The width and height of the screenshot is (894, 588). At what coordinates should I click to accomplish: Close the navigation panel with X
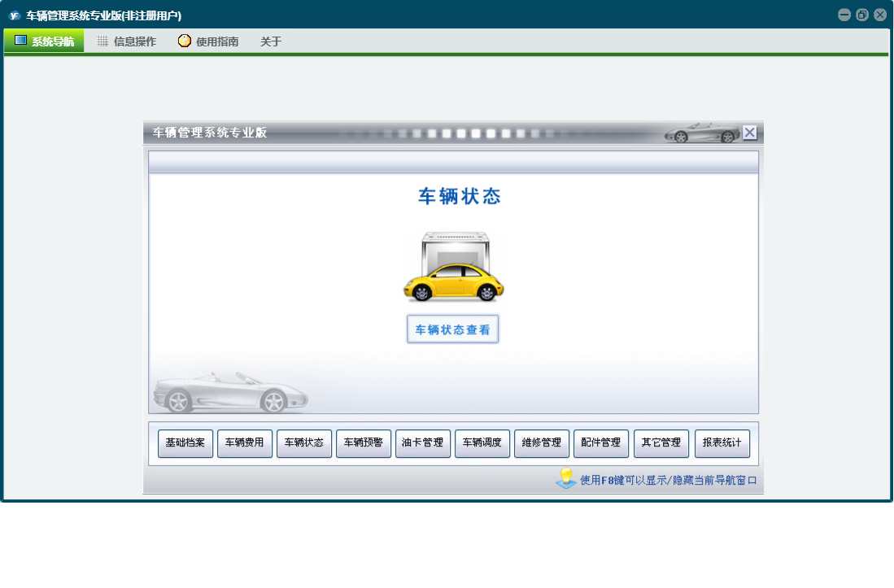[749, 133]
